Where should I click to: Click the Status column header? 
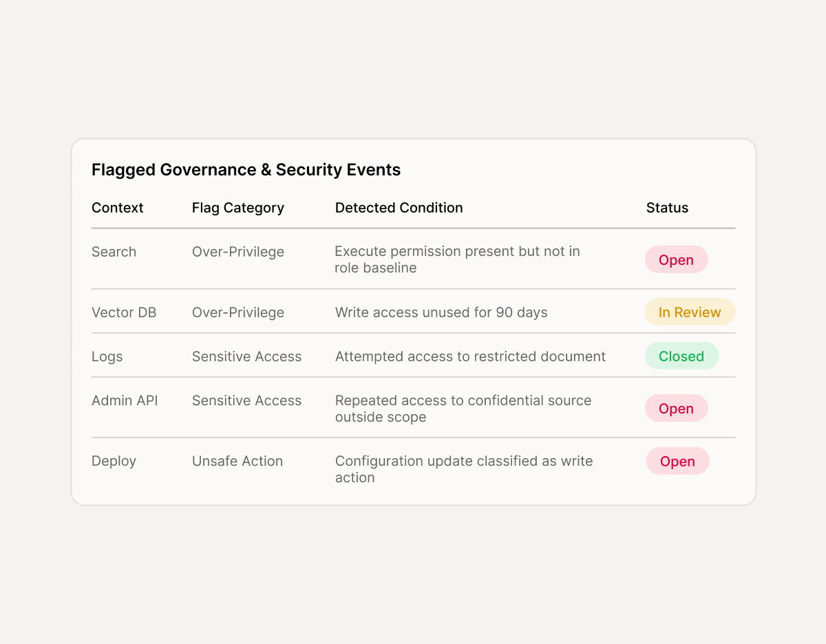[667, 208]
